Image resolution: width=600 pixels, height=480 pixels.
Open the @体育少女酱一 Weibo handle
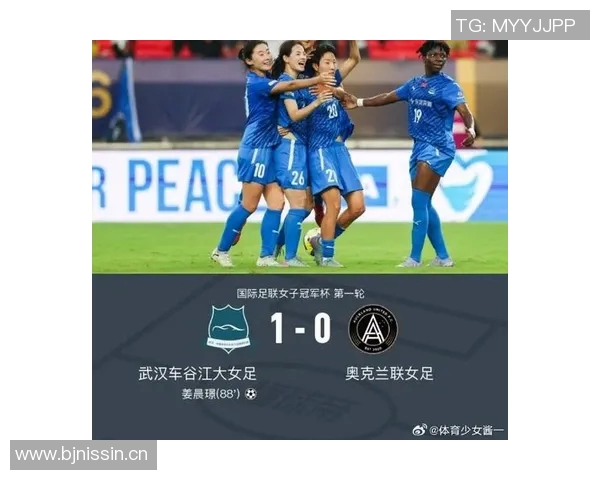tap(466, 431)
